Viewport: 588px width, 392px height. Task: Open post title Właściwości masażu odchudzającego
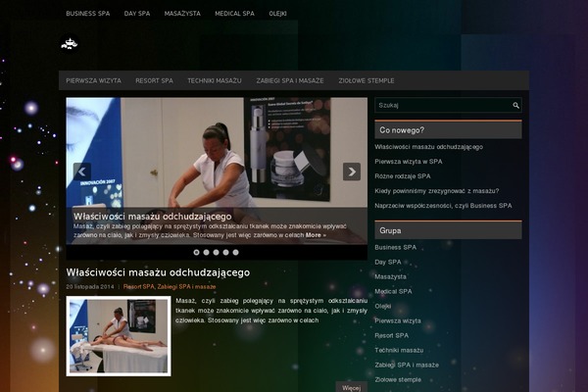click(158, 272)
